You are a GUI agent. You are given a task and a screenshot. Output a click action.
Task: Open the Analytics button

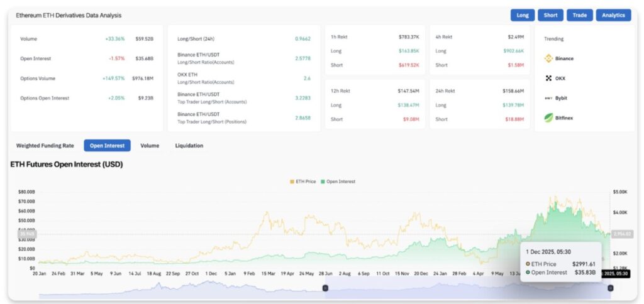point(613,15)
